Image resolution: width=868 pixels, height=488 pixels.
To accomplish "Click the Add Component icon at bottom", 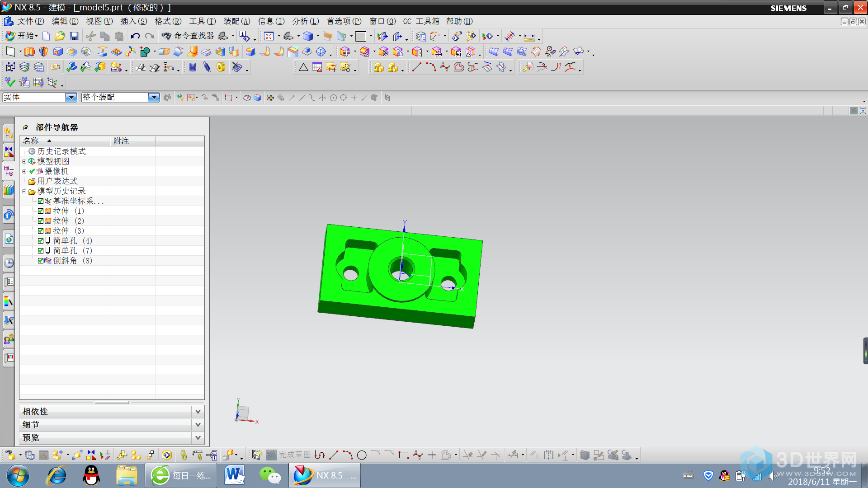I will tap(57, 455).
